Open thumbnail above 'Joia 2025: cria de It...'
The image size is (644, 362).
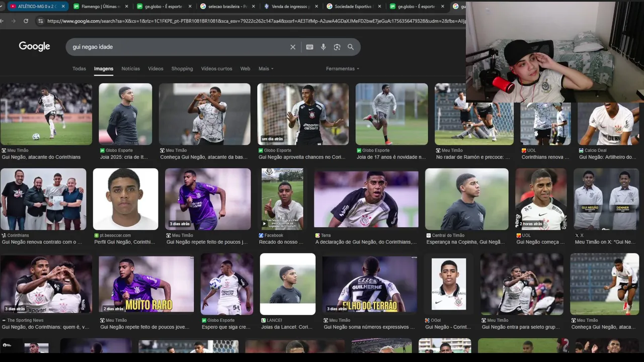click(125, 114)
